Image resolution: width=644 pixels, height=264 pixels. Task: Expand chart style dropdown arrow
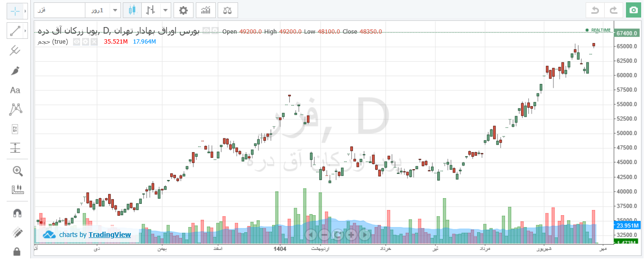165,9
